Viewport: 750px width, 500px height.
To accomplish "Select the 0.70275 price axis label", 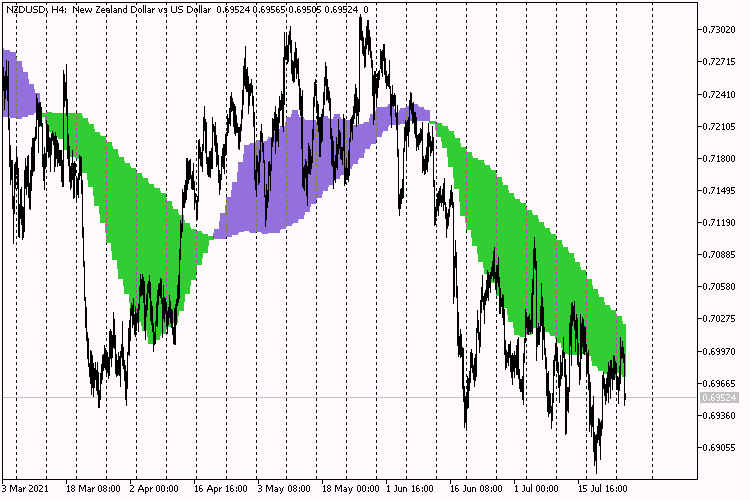I will [719, 319].
